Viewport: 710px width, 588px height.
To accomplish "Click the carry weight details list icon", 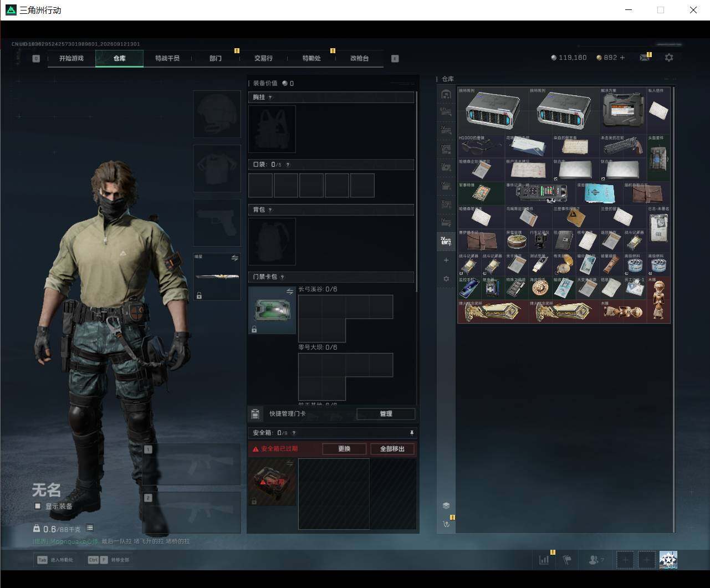I will click(x=90, y=528).
